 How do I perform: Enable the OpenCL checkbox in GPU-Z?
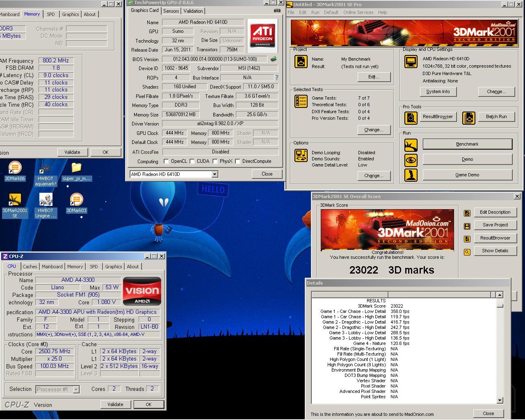click(x=166, y=161)
